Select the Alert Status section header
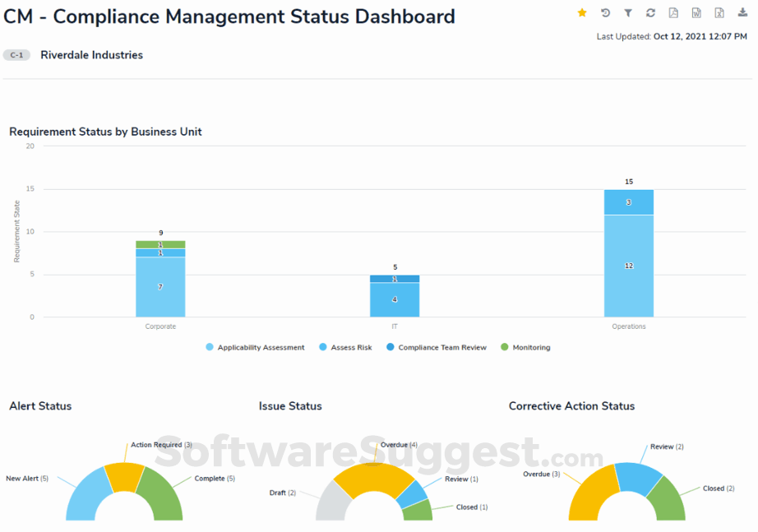 pyautogui.click(x=40, y=406)
